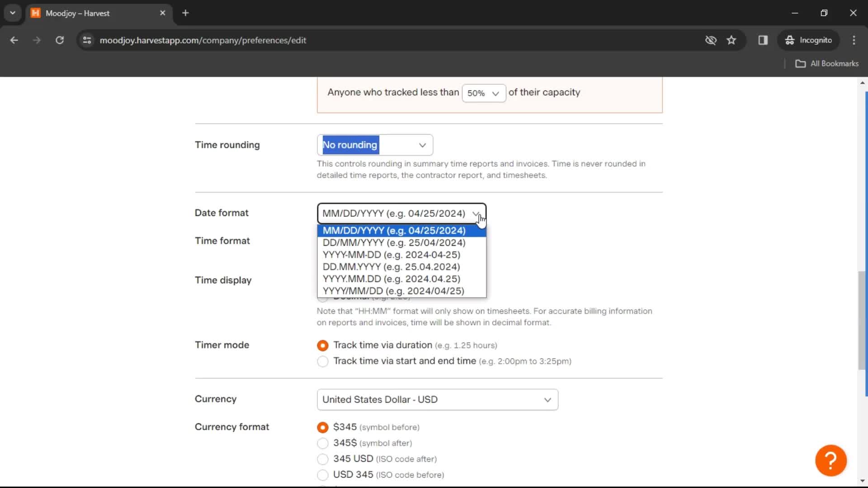This screenshot has width=868, height=488.
Task: Select 345 USD ISO code after format
Action: point(322,458)
